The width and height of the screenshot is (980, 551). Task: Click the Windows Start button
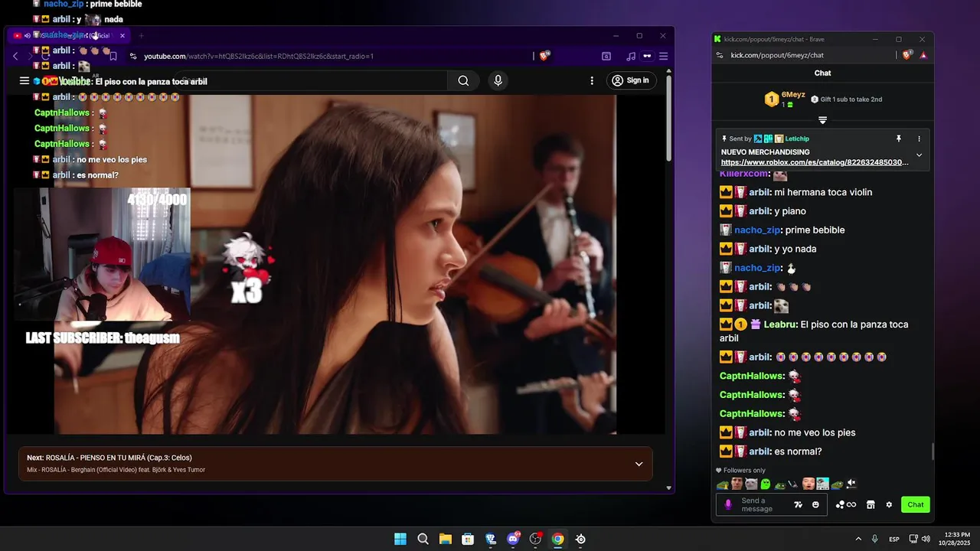(x=400, y=539)
